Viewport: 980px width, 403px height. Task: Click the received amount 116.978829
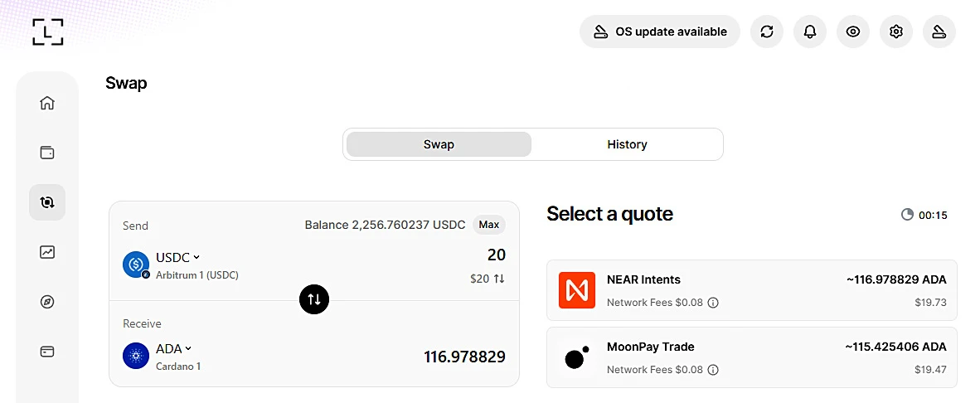click(x=464, y=357)
